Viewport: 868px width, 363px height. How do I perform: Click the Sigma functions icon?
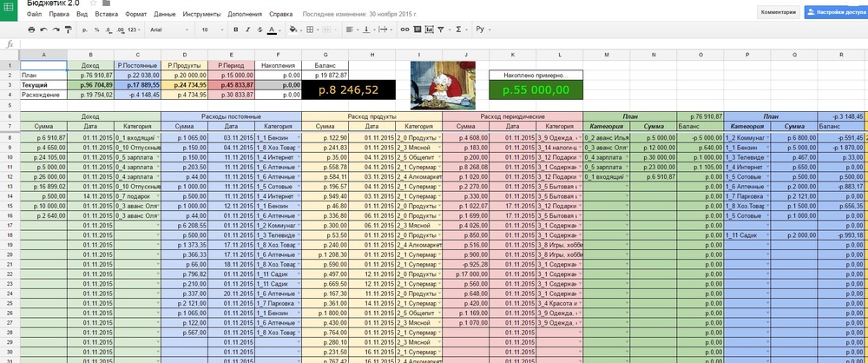[459, 30]
